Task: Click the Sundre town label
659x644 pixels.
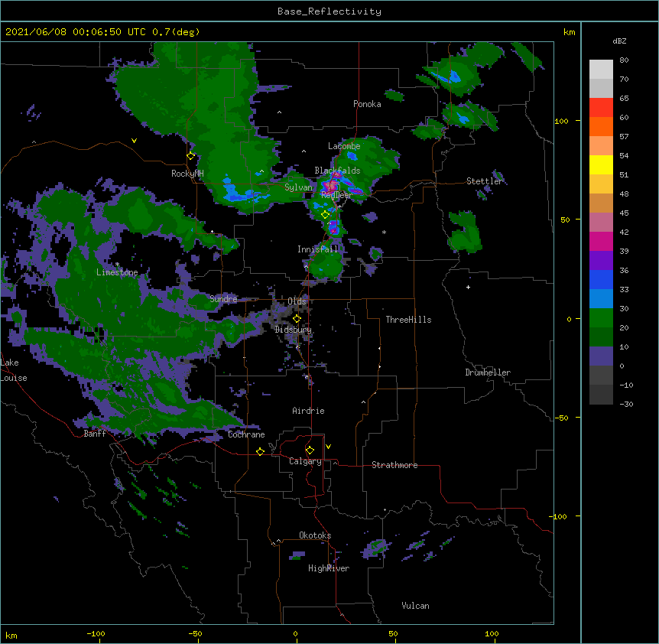Action: [223, 299]
